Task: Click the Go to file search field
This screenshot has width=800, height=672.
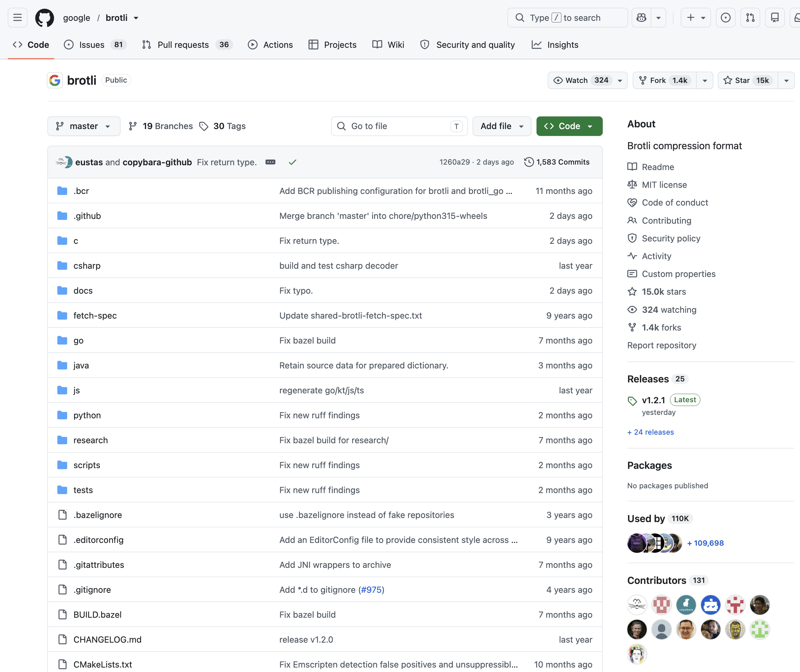Action: [x=399, y=126]
